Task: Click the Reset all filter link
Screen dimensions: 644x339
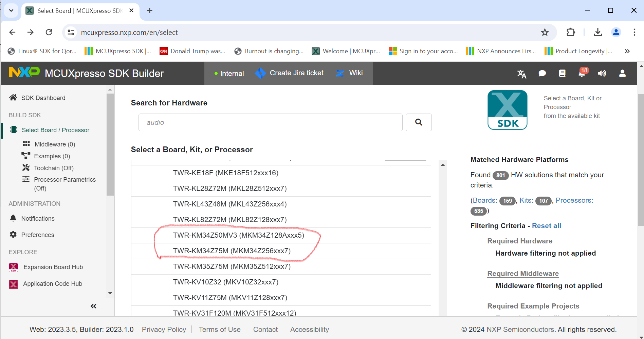Action: [x=546, y=226]
